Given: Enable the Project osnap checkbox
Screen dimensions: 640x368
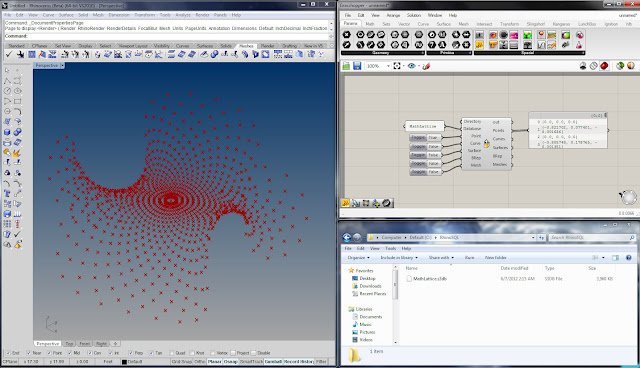Looking at the screenshot, I should coord(233,353).
